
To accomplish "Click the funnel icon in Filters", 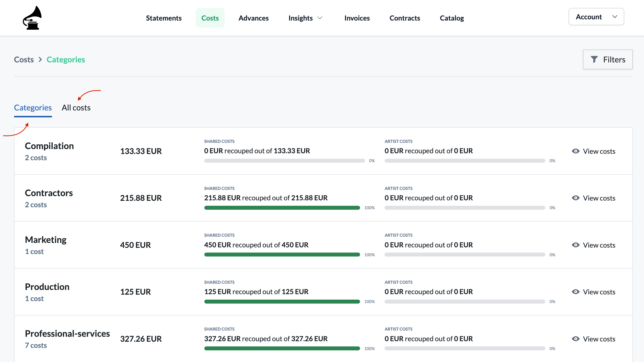I will click(x=594, y=60).
